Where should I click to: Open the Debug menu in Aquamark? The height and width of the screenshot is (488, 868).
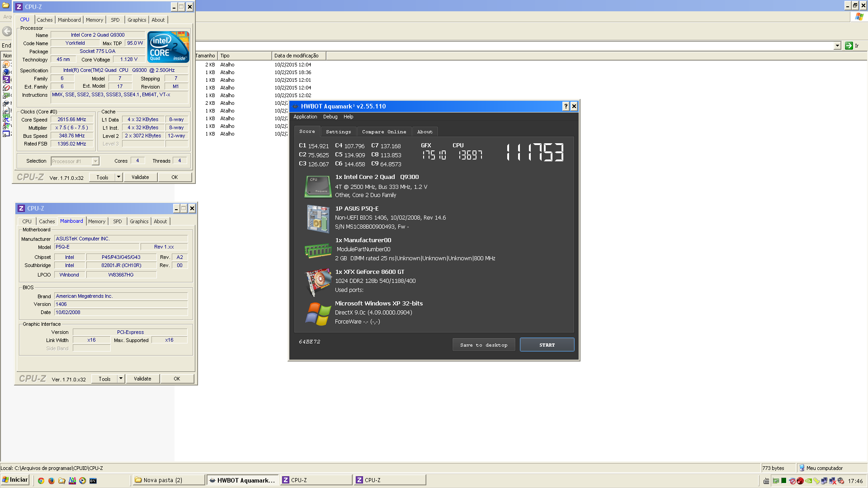click(x=330, y=117)
